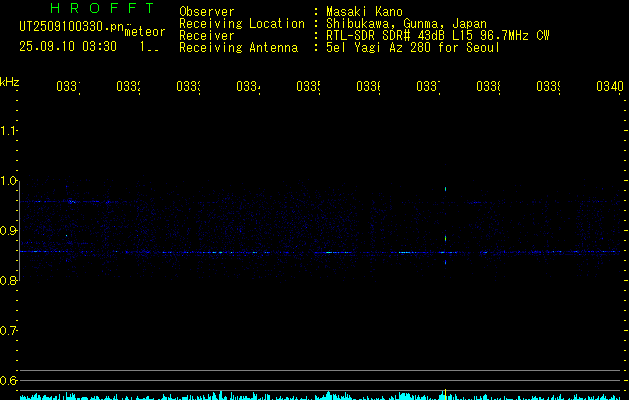This screenshot has height=400, width=629.
Task: Click the meteor echo spike at 0337
Action: point(445,238)
